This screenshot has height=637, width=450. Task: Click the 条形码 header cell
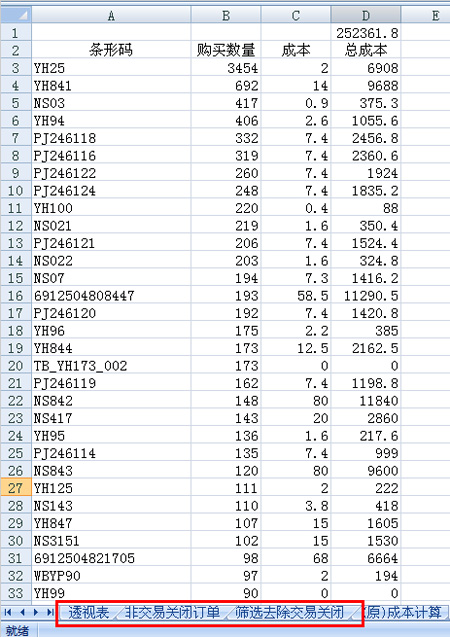111,50
